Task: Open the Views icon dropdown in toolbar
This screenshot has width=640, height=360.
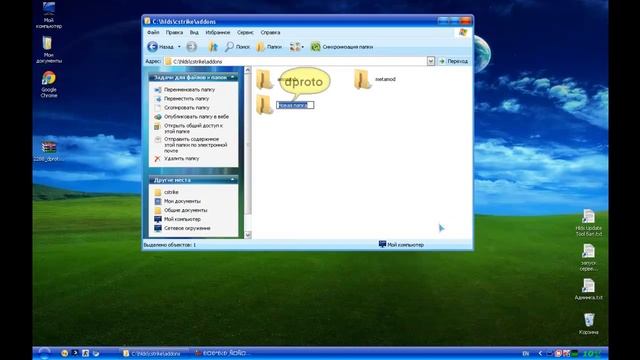Action: coord(297,47)
